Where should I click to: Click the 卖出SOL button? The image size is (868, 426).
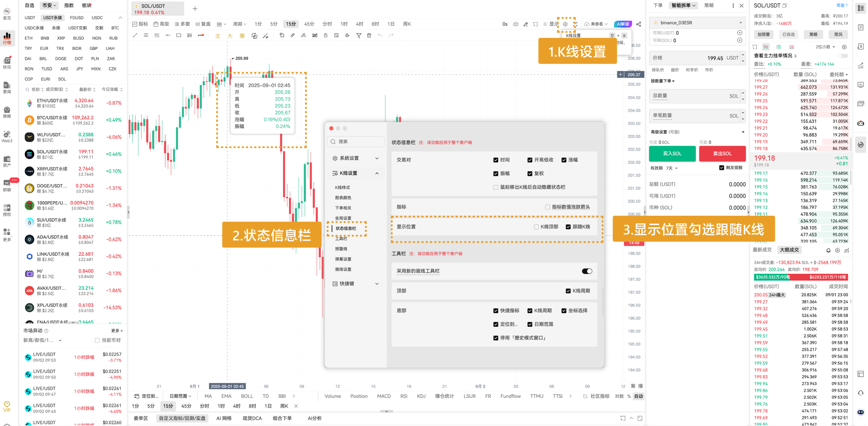722,153
